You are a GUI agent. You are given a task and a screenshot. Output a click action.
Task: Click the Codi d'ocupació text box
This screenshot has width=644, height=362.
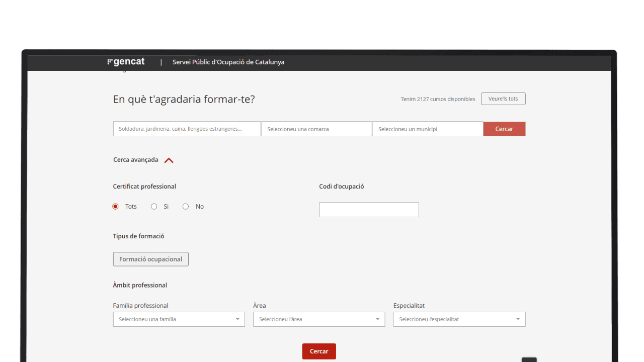coord(369,210)
